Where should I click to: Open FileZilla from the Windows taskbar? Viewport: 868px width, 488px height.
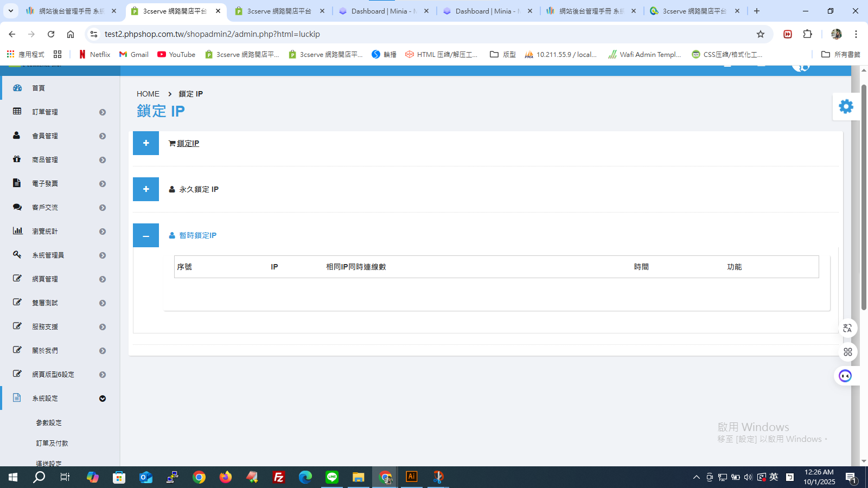click(x=279, y=477)
